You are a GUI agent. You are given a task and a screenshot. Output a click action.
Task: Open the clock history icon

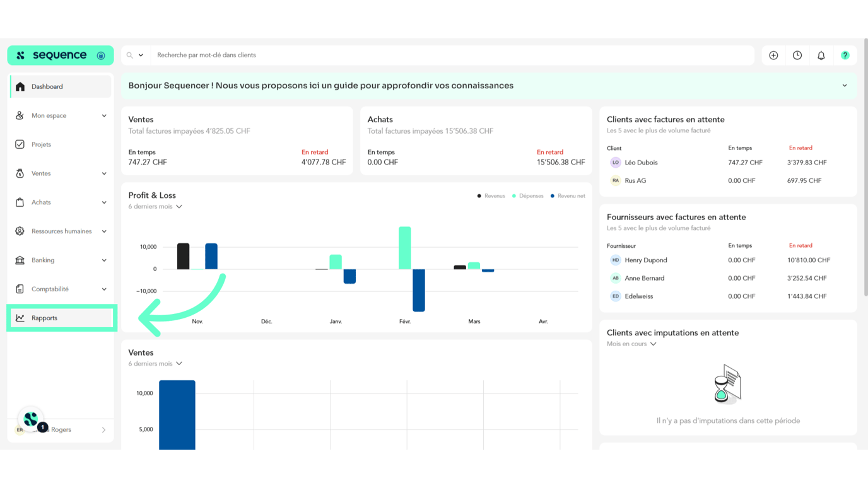point(797,55)
